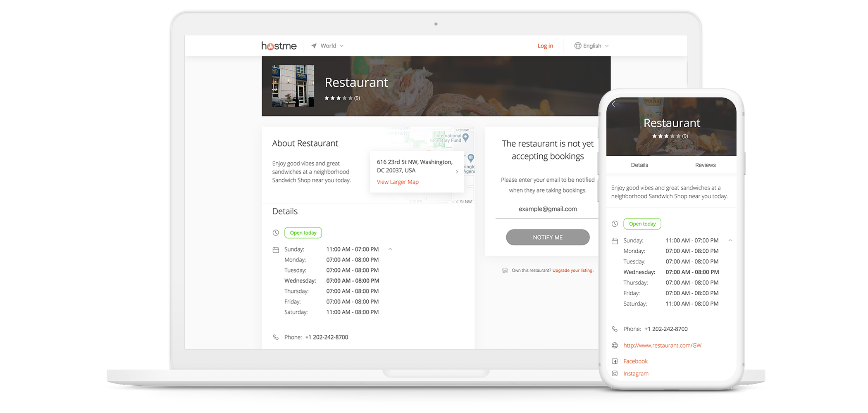
Task: Click the globe icon next to English
Action: (577, 46)
